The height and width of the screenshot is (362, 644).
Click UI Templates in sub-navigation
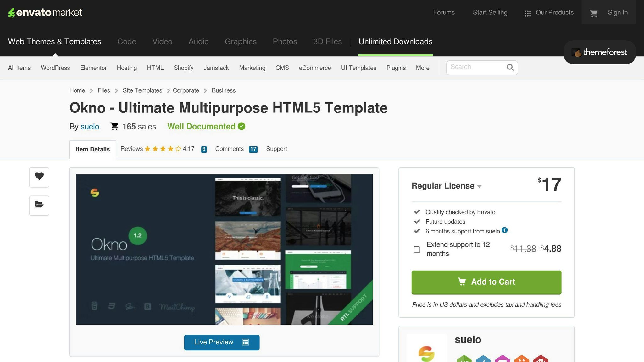359,68
